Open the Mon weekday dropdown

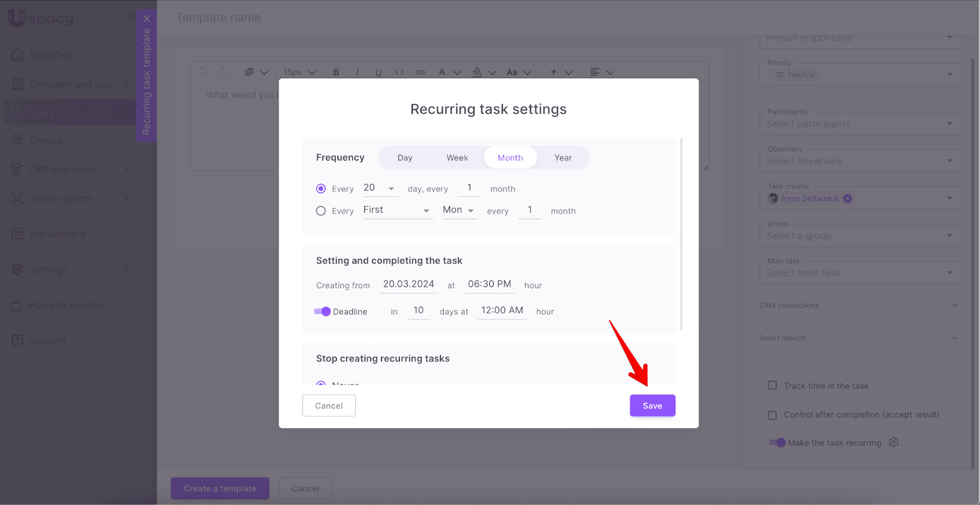459,211
